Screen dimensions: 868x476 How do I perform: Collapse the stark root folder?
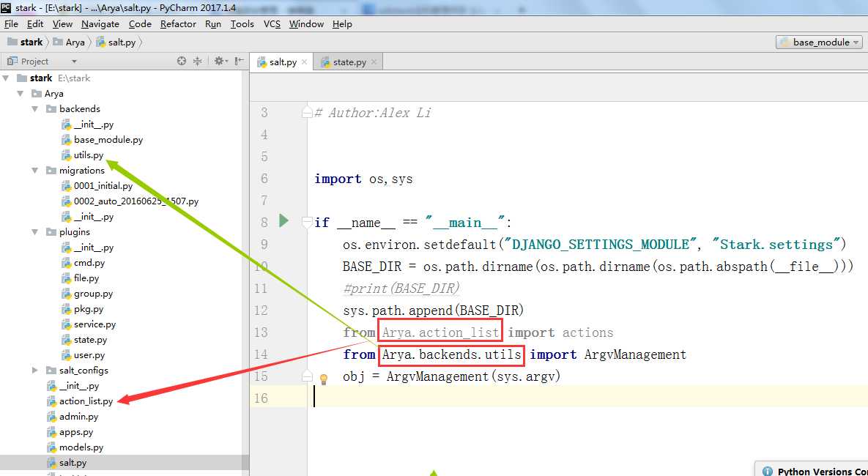7,78
